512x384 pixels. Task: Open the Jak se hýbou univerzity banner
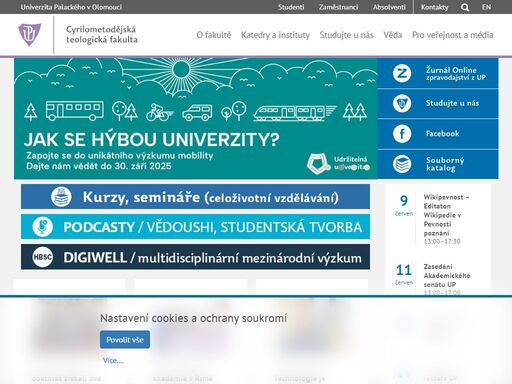pyautogui.click(x=196, y=118)
